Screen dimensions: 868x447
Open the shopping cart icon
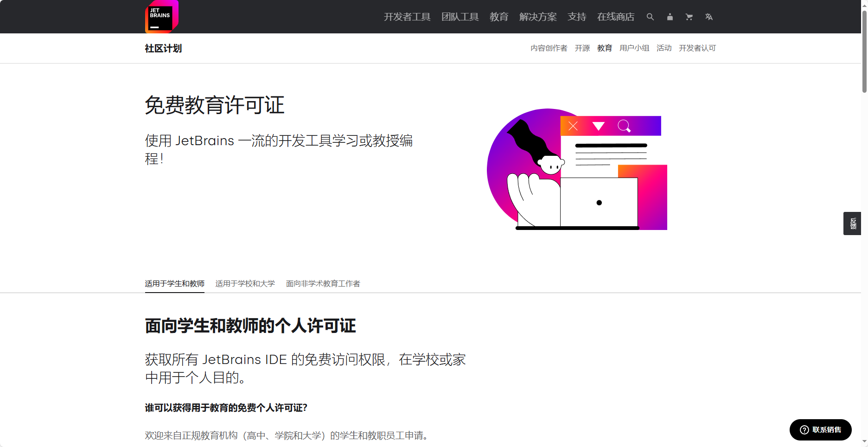689,17
